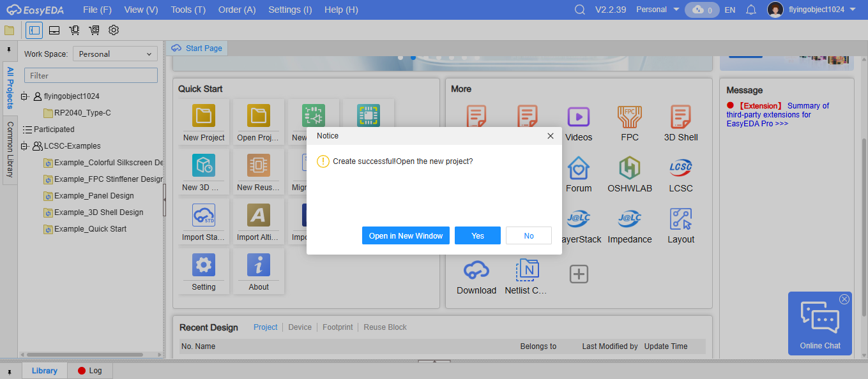This screenshot has width=868, height=379.
Task: Open the OSHWLAB icon
Action: tap(629, 169)
